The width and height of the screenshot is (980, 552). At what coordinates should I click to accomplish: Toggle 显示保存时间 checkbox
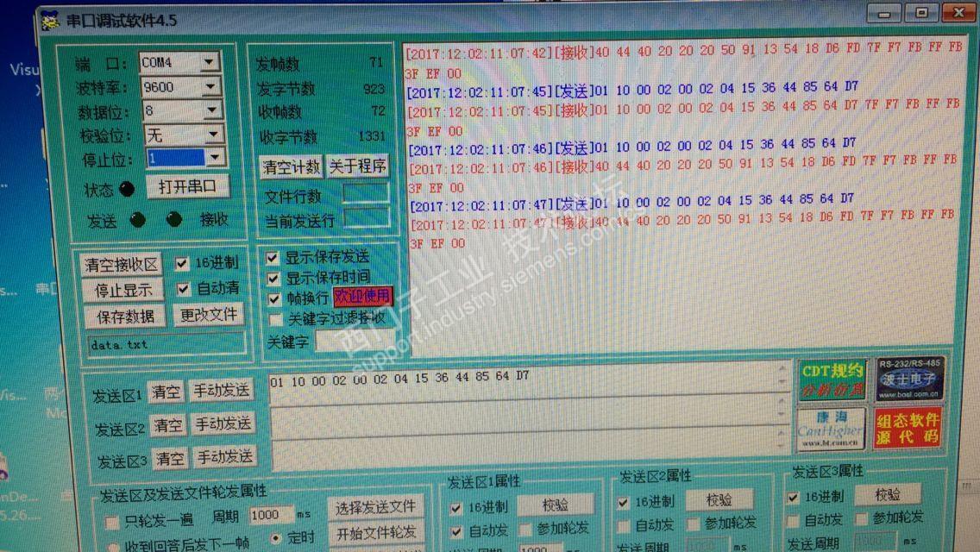pyautogui.click(x=273, y=278)
